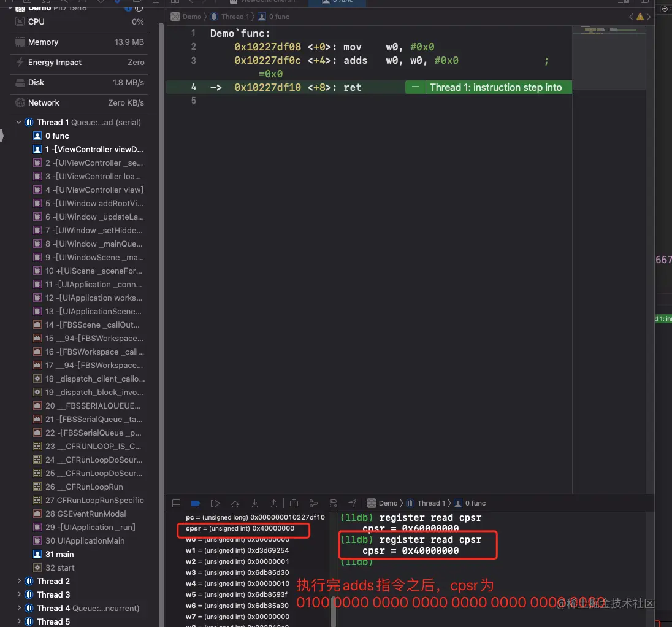Expand Thread 2 disclosure arrow
The image size is (672, 627).
[18, 581]
